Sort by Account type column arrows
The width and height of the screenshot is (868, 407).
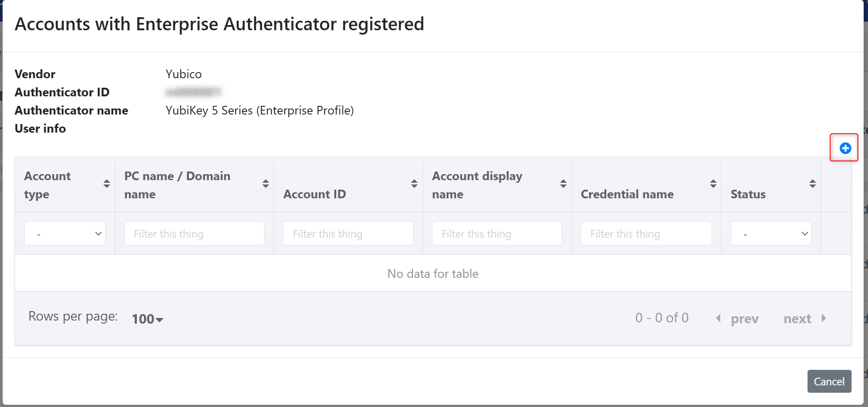pos(106,184)
